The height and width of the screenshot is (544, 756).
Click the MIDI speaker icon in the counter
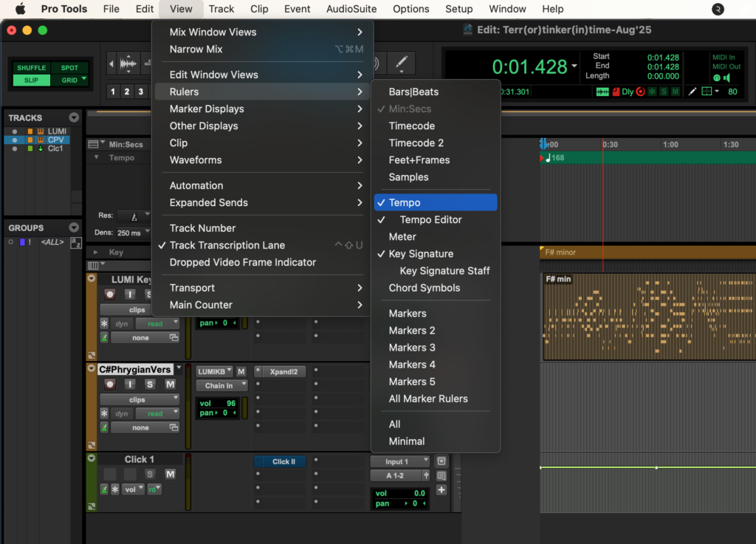[x=727, y=78]
